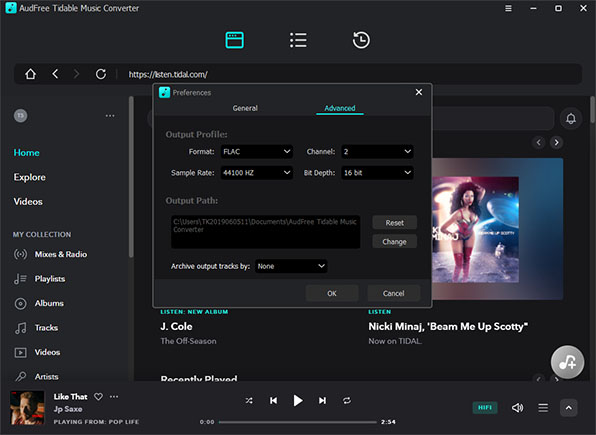Reset the output path
This screenshot has height=435, width=596.
click(x=395, y=223)
